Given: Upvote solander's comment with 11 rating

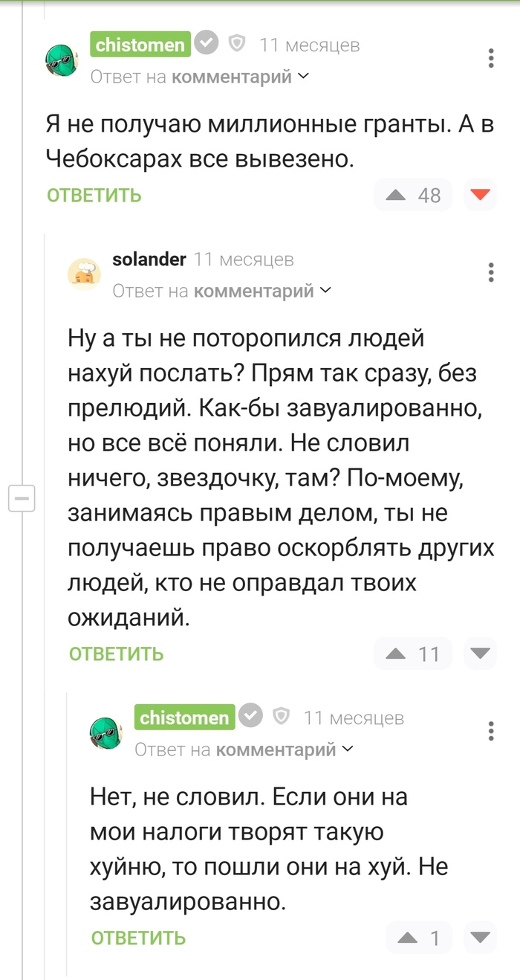Looking at the screenshot, I should pos(396,654).
